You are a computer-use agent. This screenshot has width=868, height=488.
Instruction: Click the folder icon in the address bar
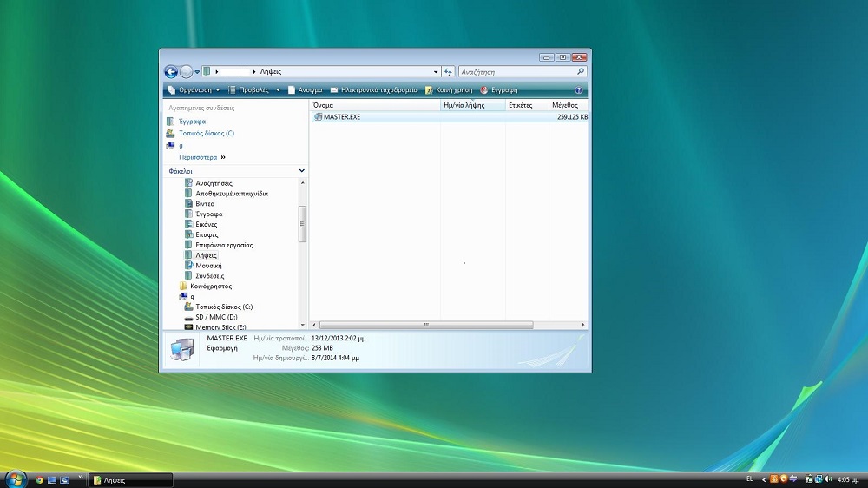tap(207, 71)
